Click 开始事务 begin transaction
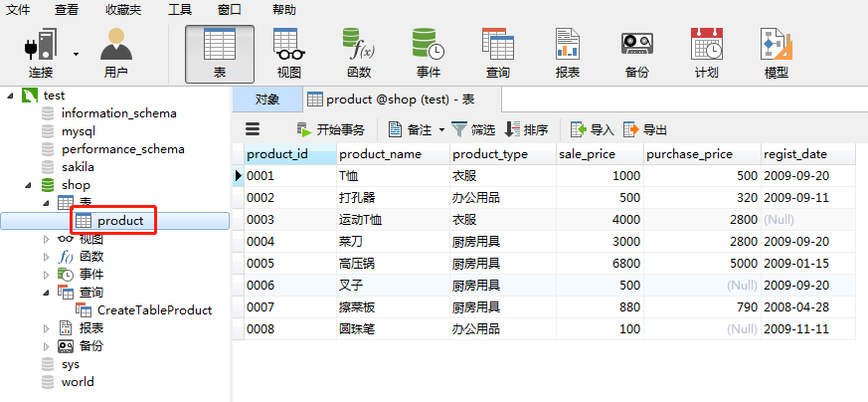Viewport: 868px width, 402px height. [x=331, y=130]
